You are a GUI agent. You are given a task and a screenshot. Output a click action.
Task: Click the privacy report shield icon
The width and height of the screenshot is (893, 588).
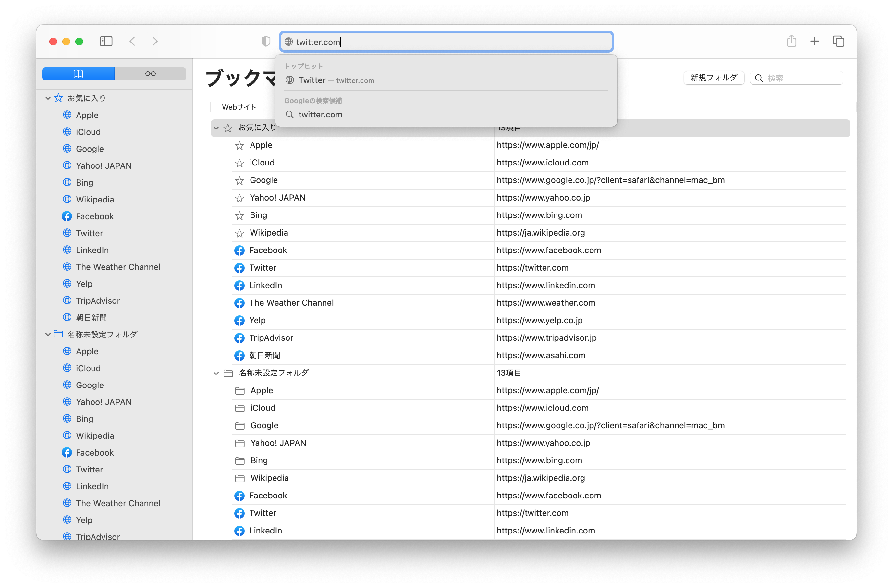[266, 41]
